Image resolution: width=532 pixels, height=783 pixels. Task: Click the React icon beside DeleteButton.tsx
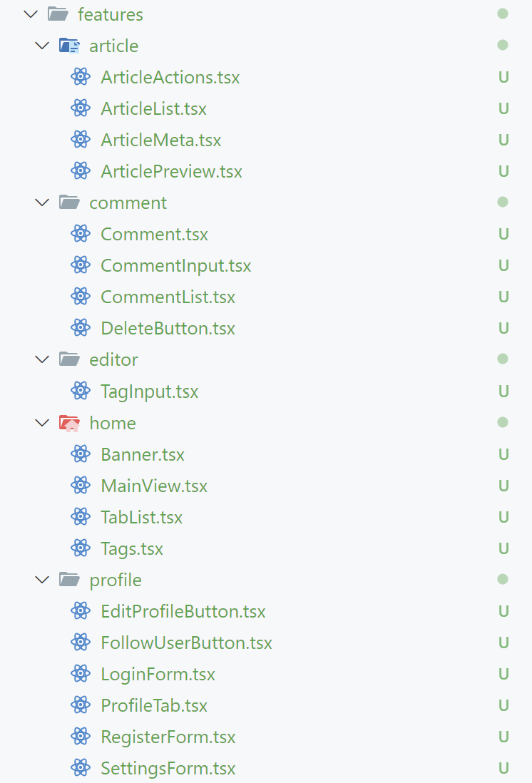click(x=81, y=328)
